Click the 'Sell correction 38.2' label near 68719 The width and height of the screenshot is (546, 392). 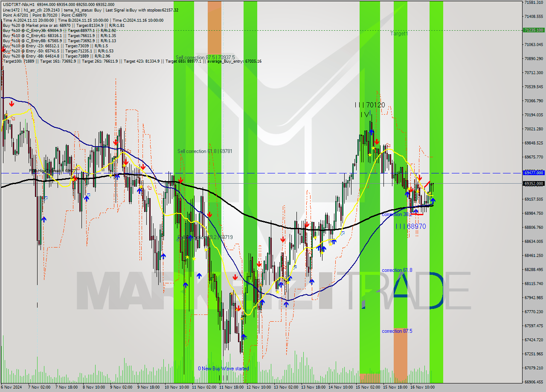tap(205, 237)
